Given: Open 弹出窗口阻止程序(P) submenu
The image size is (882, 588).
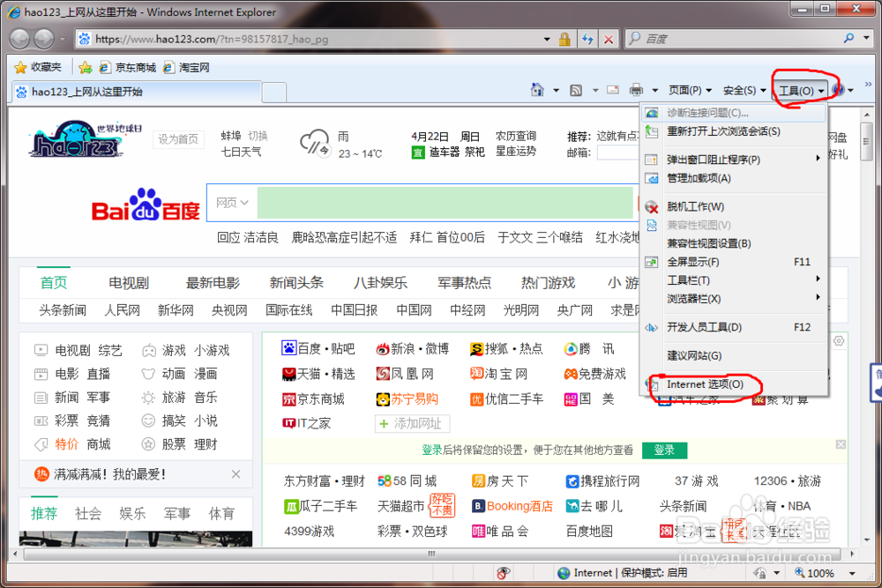Looking at the screenshot, I should pyautogui.click(x=734, y=160).
